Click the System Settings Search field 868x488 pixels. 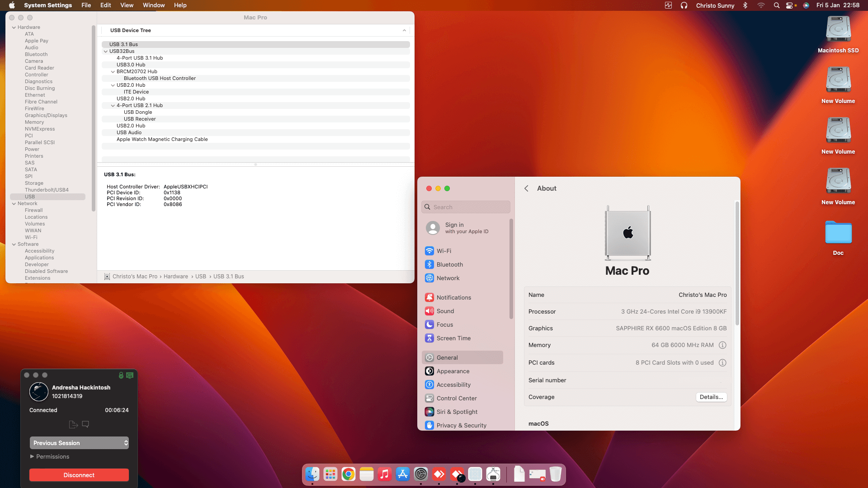pyautogui.click(x=466, y=207)
